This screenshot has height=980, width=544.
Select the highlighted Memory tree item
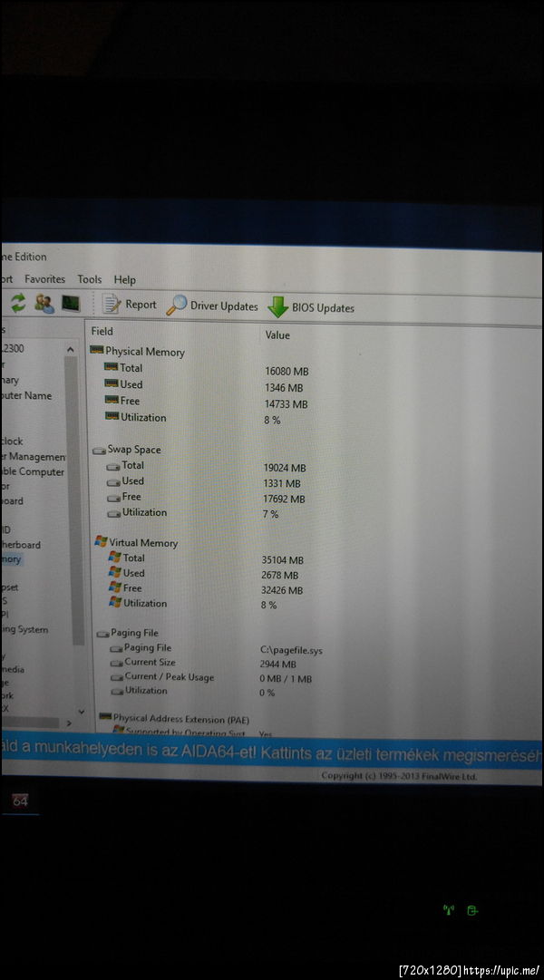tap(11, 559)
